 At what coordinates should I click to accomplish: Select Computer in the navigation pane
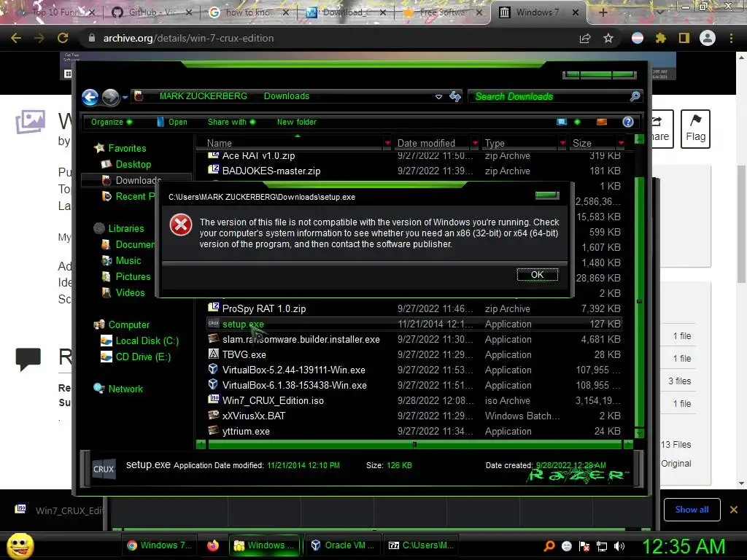click(x=122, y=324)
